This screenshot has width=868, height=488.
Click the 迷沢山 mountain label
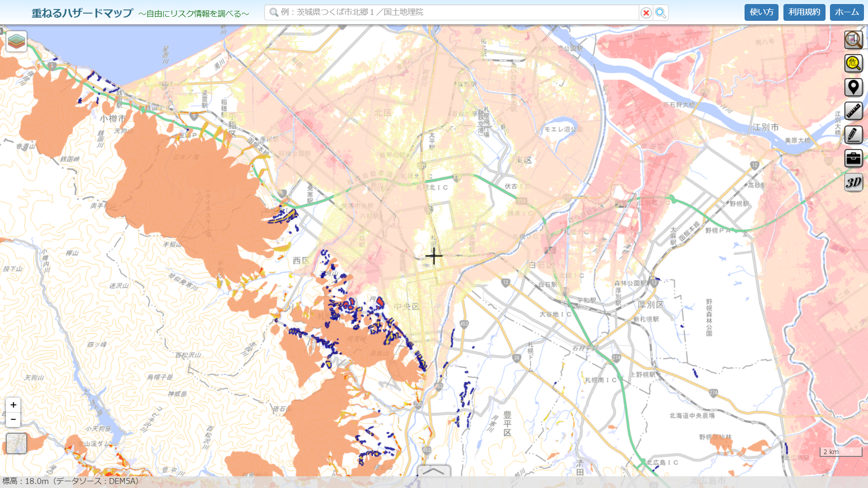(119, 286)
